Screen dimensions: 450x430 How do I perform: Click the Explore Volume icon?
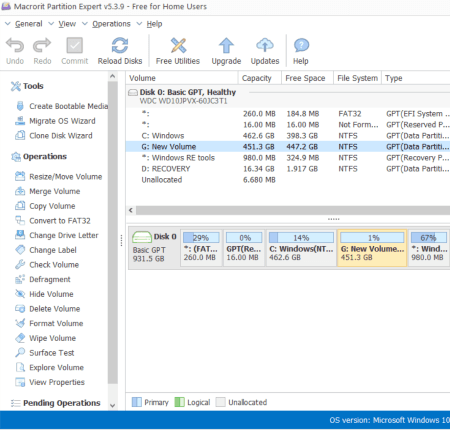click(x=20, y=367)
